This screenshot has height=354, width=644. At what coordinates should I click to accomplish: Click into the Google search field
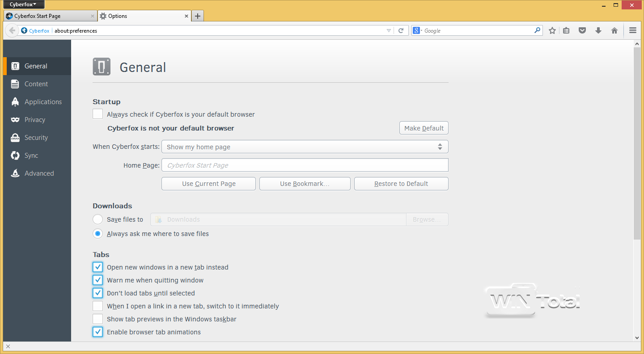tap(478, 30)
